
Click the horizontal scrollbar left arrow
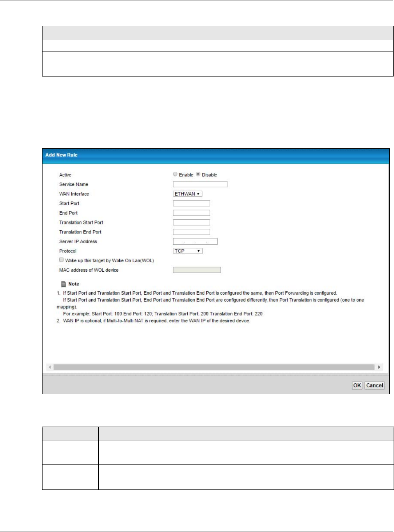click(x=50, y=367)
